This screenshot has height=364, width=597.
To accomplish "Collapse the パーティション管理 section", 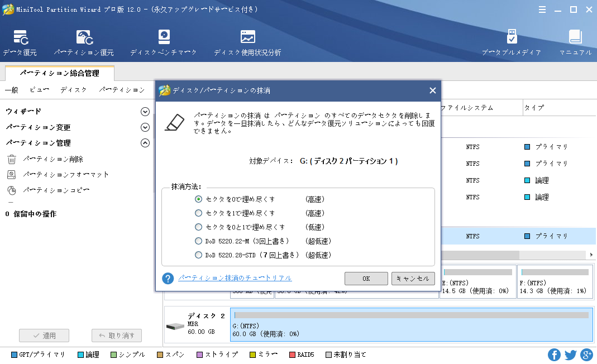I will tap(145, 143).
